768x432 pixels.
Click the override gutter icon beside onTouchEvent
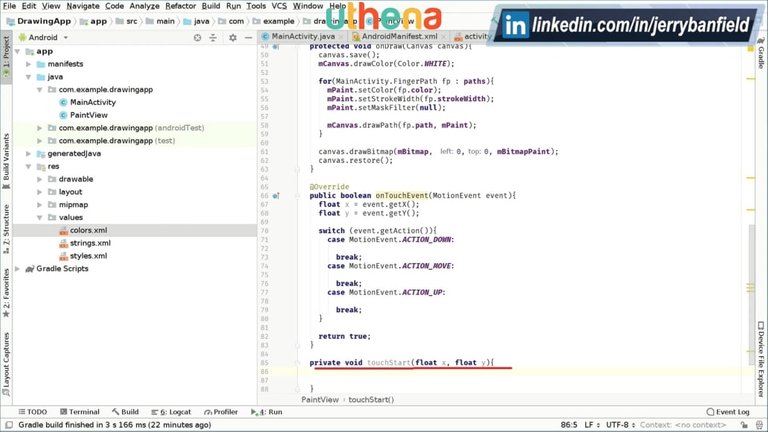click(276, 196)
